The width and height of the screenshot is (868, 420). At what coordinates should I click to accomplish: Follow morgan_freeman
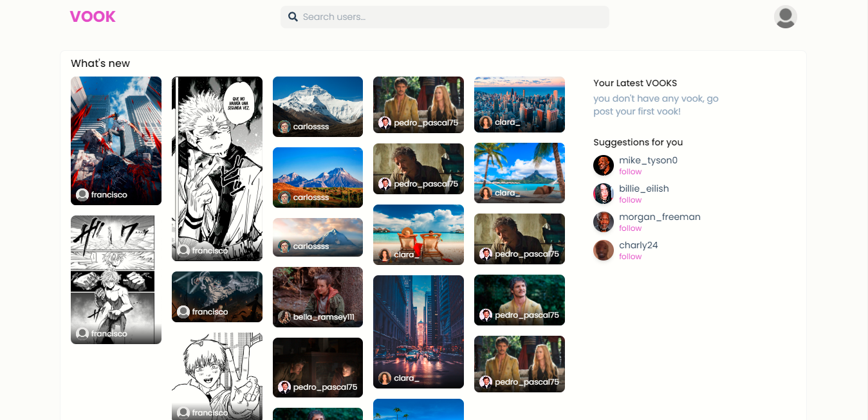pyautogui.click(x=630, y=228)
